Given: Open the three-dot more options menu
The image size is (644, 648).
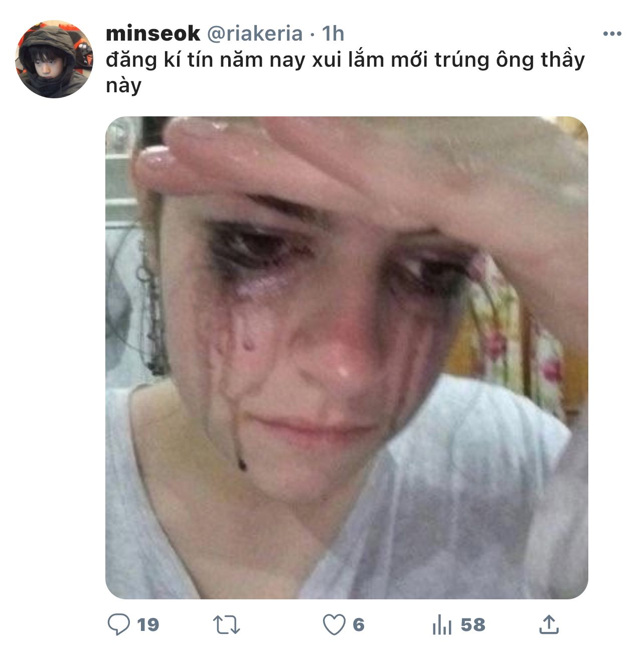Looking at the screenshot, I should tap(612, 34).
